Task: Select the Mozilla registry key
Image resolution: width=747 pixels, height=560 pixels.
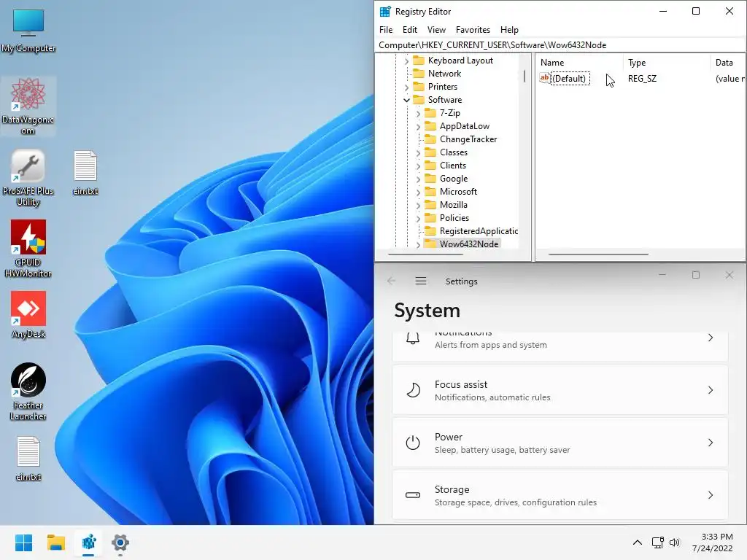Action: 453,205
